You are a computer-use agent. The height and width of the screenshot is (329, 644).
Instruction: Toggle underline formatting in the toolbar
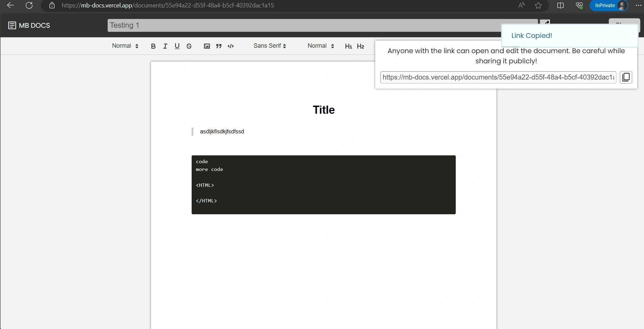pyautogui.click(x=177, y=46)
